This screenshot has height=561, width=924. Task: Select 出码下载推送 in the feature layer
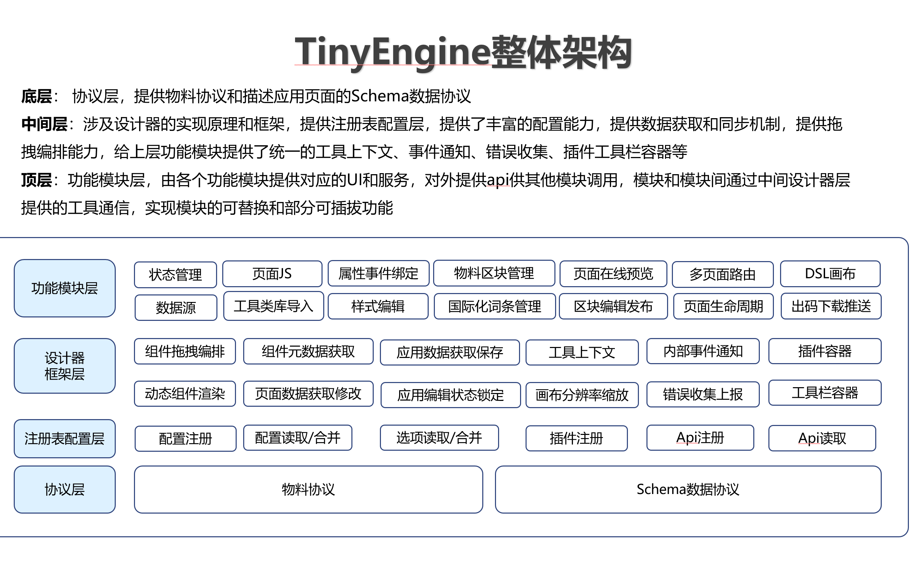point(830,306)
